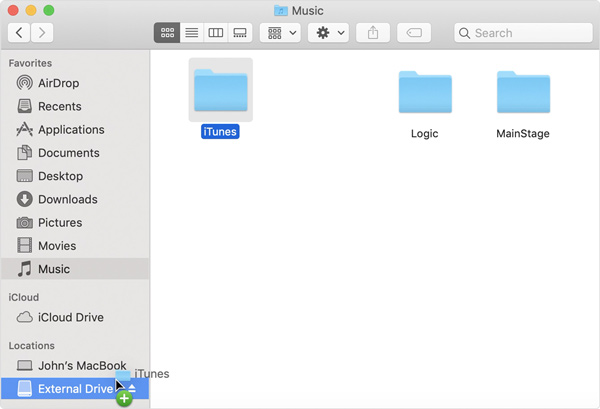Open AirDrop in the sidebar
Screen dimensions: 600x409
click(x=75, y=83)
